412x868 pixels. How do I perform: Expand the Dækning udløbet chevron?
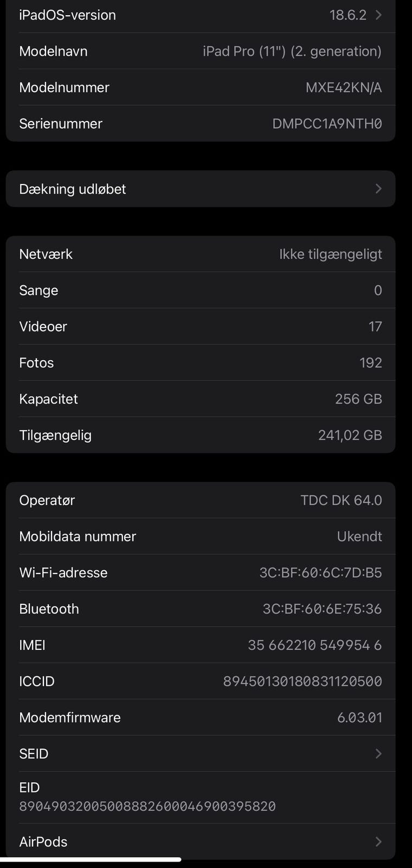378,189
